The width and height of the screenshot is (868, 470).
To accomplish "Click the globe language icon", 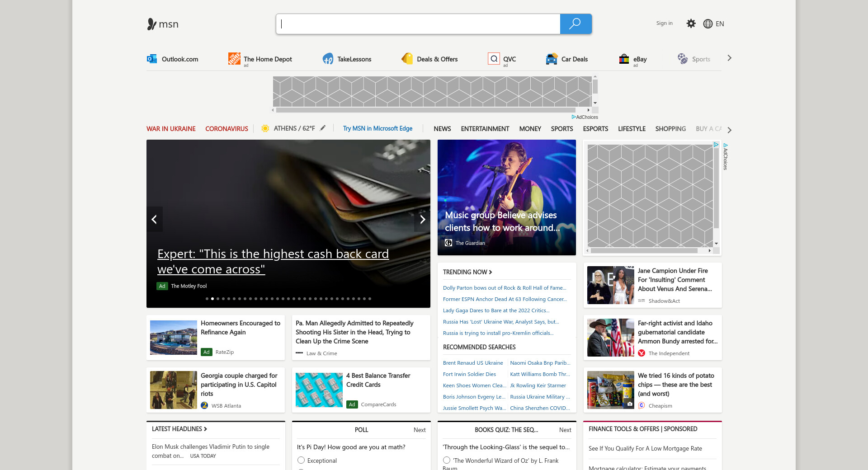I will click(x=708, y=24).
